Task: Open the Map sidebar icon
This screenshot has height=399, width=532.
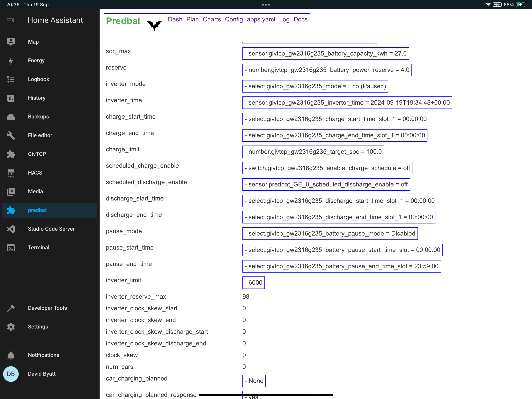Action: [x=11, y=42]
